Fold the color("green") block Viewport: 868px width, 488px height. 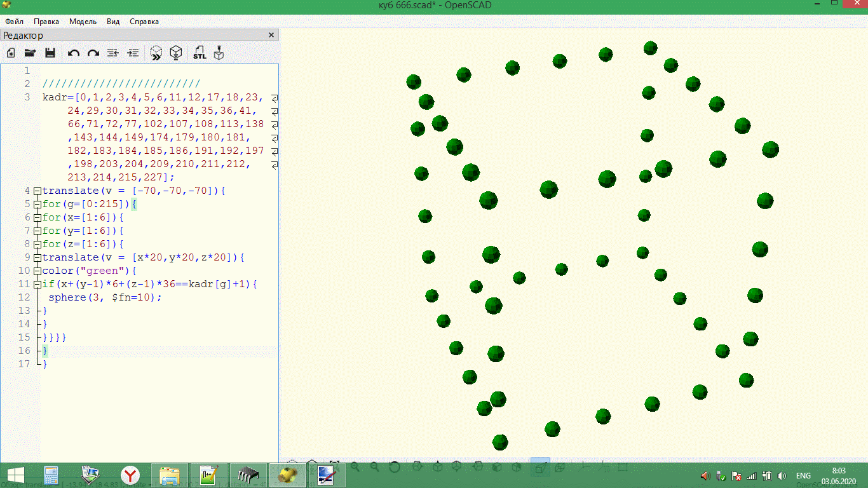[x=37, y=271]
